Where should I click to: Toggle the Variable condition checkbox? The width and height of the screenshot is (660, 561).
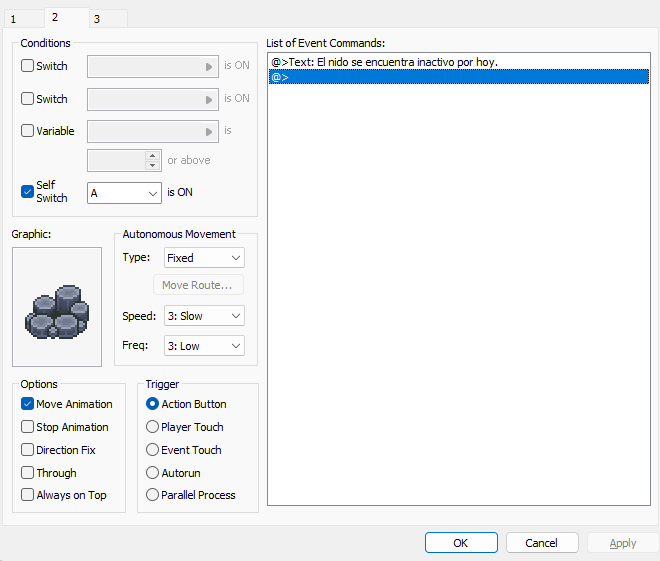coord(28,131)
